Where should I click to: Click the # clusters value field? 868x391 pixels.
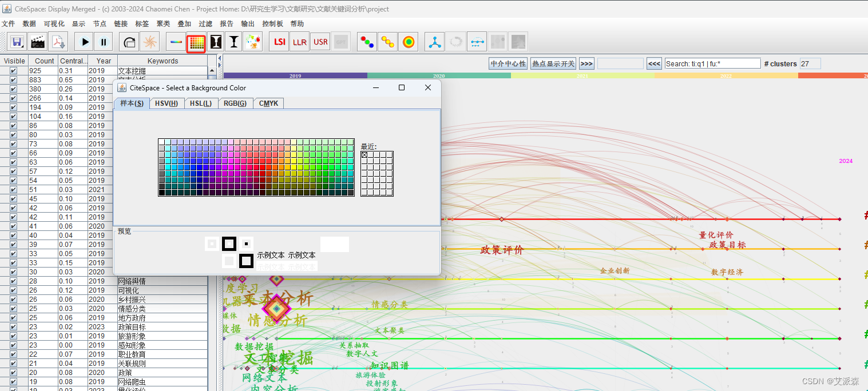tap(810, 63)
